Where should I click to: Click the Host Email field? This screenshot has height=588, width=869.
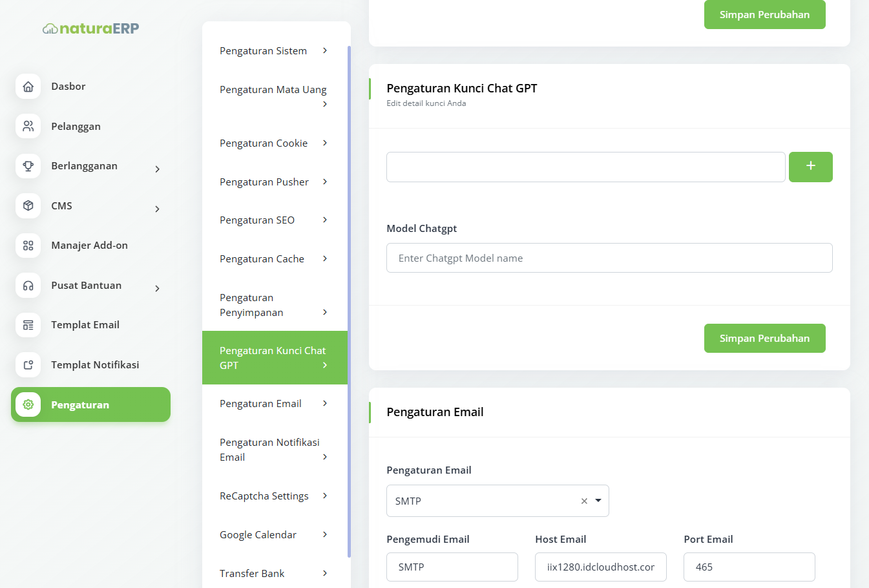point(601,567)
